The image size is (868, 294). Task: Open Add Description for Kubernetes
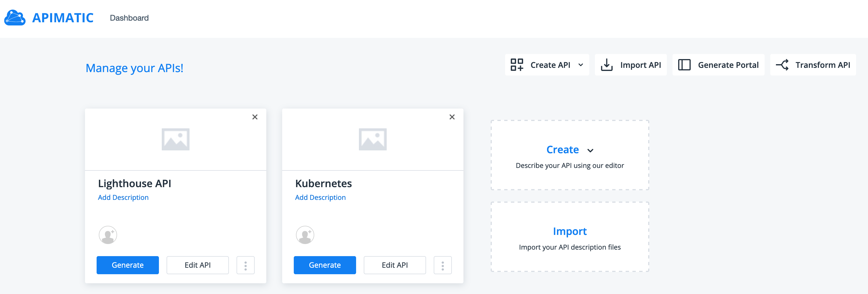320,197
